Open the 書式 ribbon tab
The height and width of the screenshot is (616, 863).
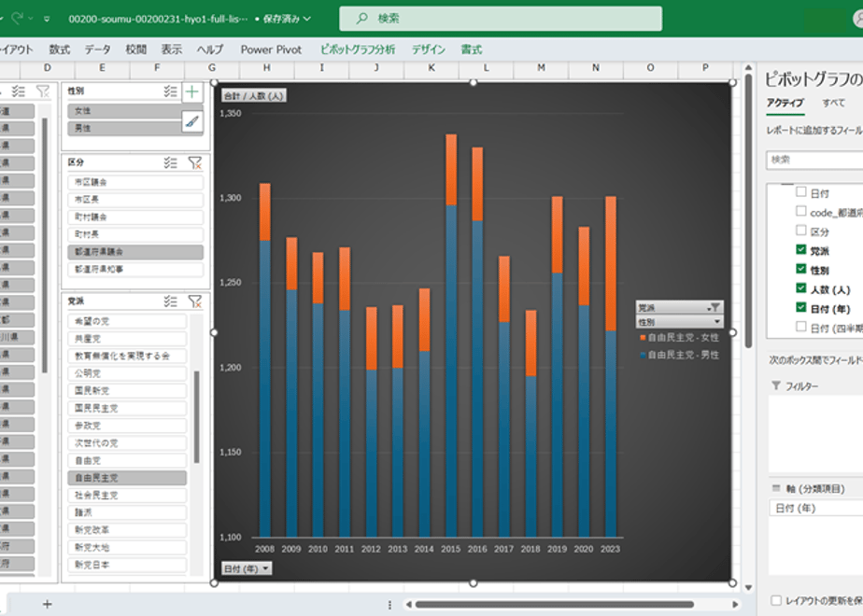[472, 49]
